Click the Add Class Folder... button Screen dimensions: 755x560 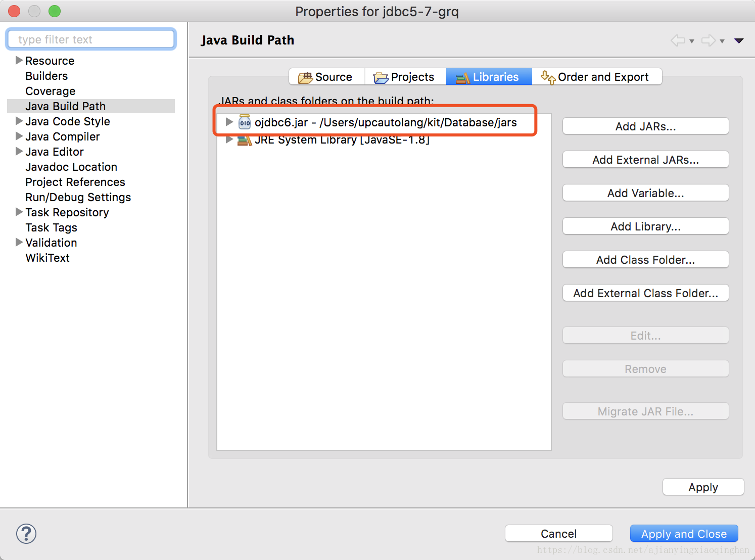[645, 260]
